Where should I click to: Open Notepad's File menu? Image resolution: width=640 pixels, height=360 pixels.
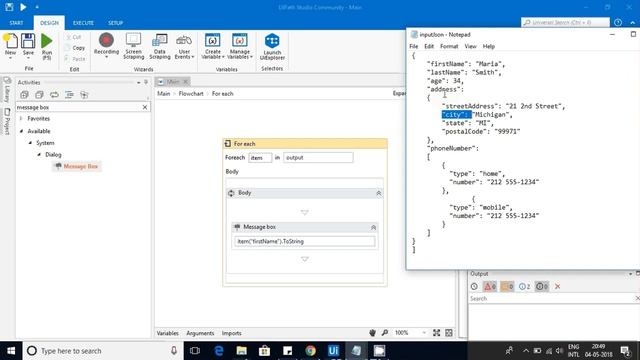(x=413, y=46)
